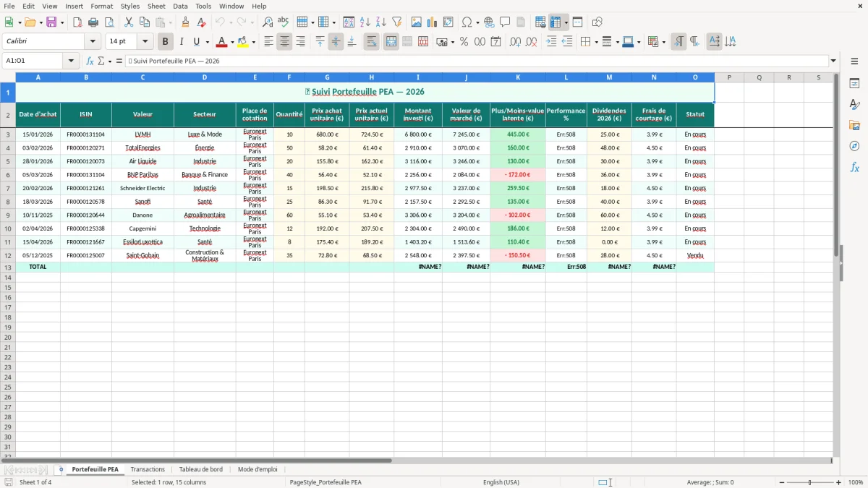Open Font Color dropdown arrow
Screen dimensions: 868x488
click(x=231, y=42)
